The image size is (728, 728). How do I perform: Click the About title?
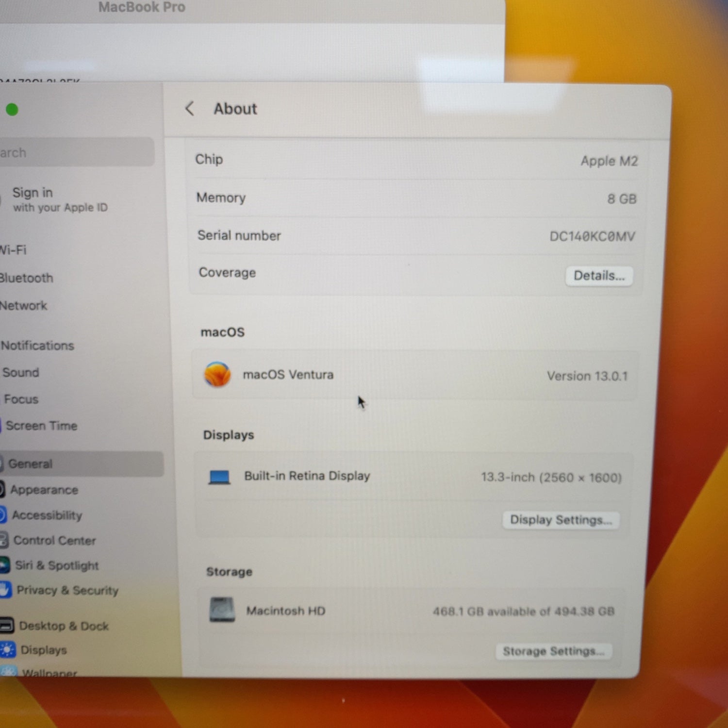point(235,109)
